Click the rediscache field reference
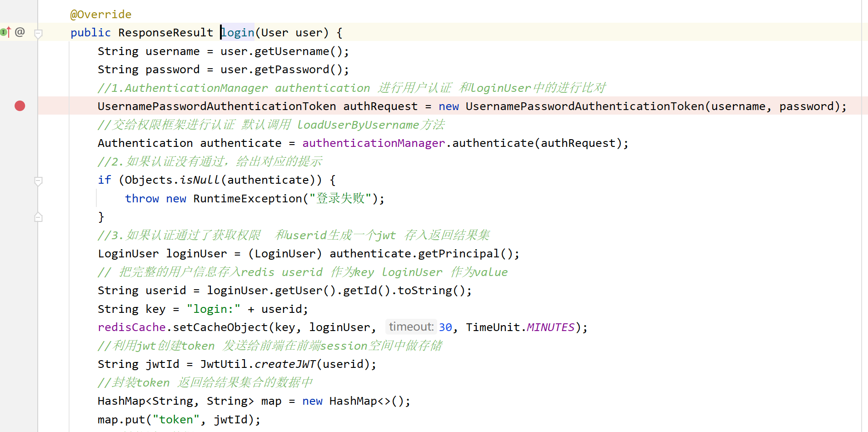868x432 pixels. coord(131,327)
